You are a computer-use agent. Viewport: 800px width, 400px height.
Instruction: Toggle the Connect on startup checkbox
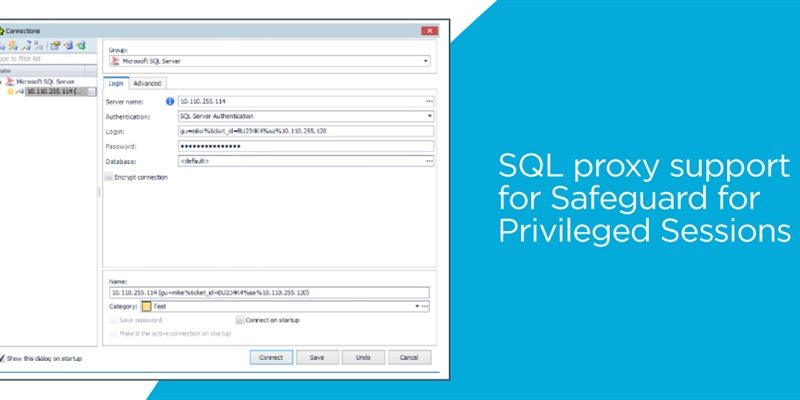[240, 320]
